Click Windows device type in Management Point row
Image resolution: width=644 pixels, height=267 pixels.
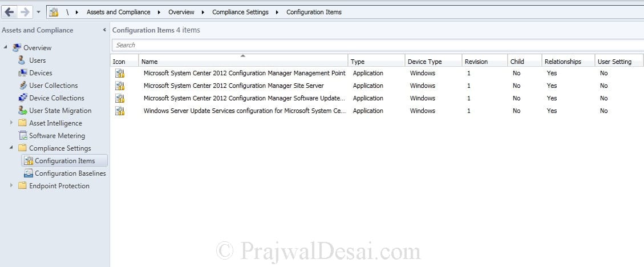(x=422, y=73)
